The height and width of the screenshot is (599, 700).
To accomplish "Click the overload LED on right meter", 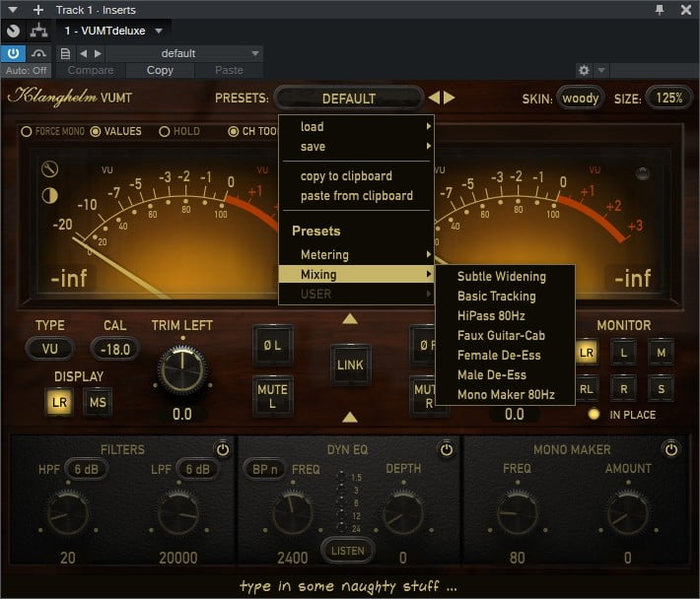I will (643, 173).
